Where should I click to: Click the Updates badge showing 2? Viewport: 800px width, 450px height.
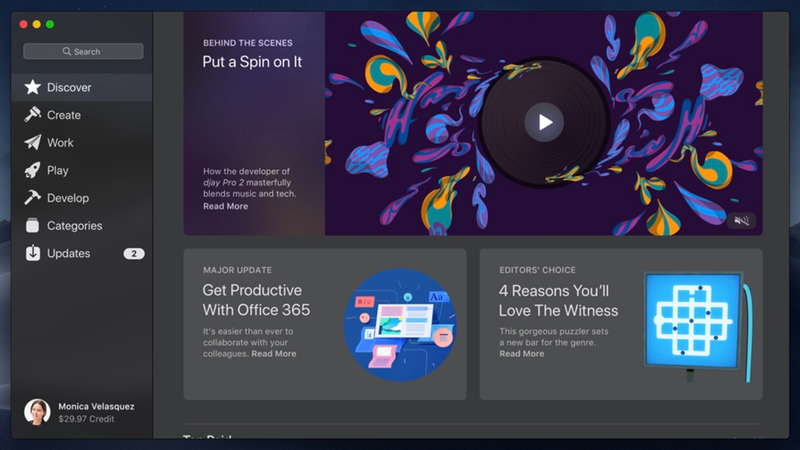point(134,254)
